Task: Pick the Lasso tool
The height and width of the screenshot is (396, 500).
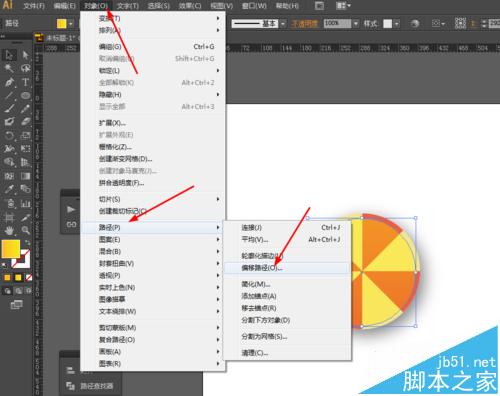Action: [x=25, y=68]
